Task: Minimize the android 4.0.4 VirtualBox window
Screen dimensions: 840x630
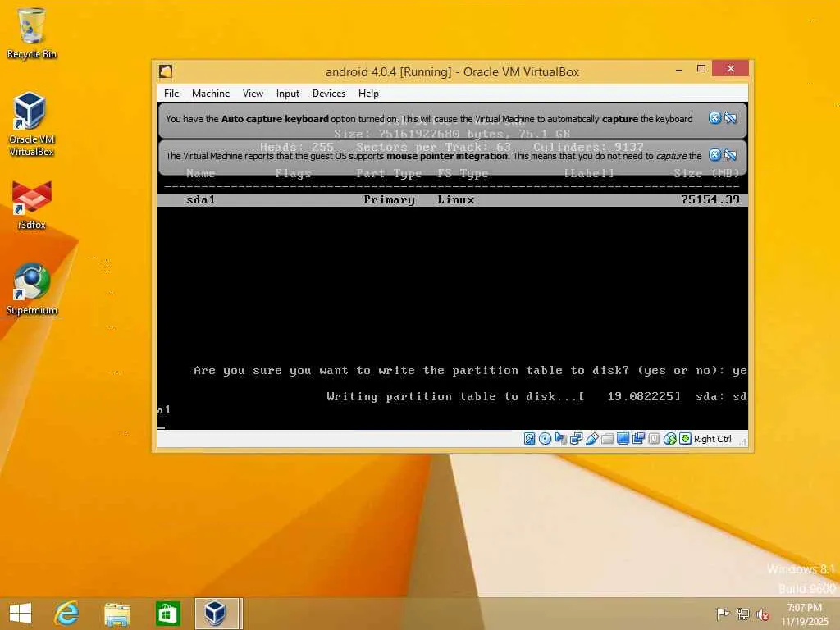Action: coord(678,70)
